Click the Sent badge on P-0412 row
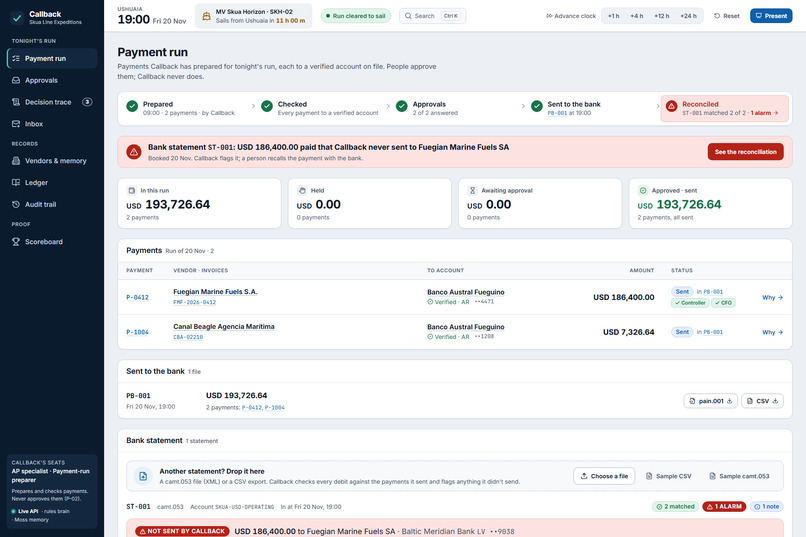The width and height of the screenshot is (806, 537). [x=682, y=292]
